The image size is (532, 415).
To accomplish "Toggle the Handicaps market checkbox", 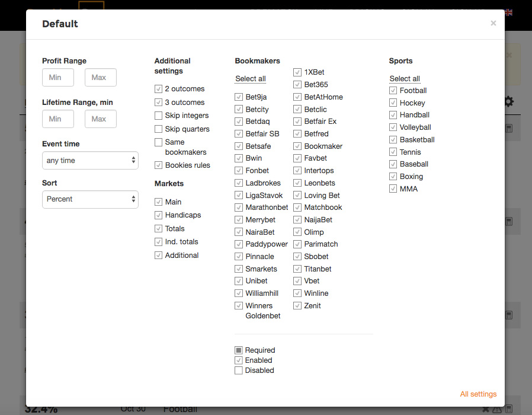I will click(x=158, y=215).
